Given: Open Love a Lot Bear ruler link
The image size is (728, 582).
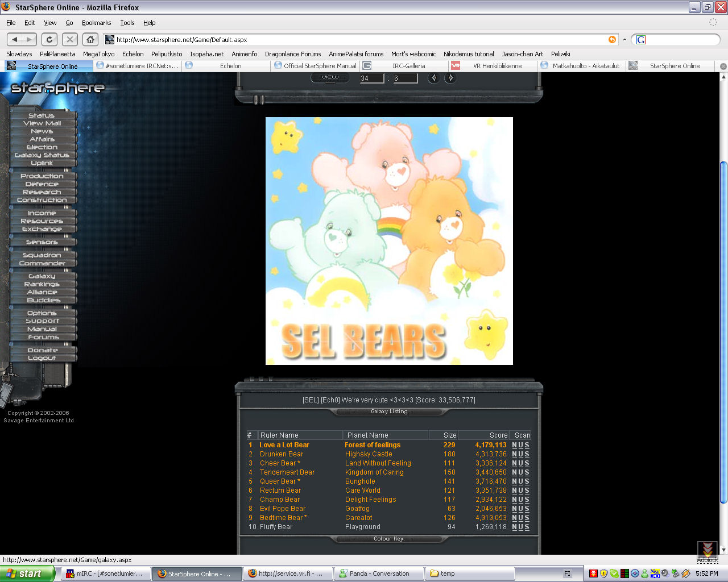Looking at the screenshot, I should pos(284,445).
